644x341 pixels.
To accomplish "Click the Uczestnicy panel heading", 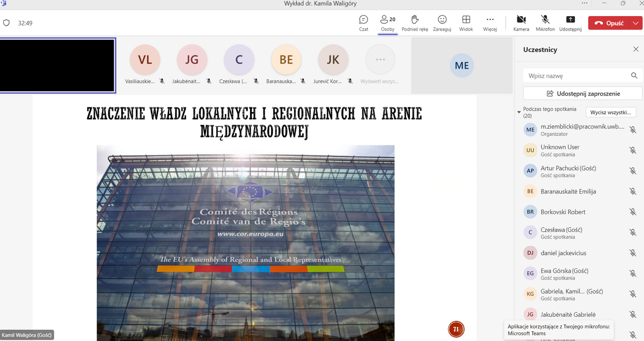I will coord(540,49).
